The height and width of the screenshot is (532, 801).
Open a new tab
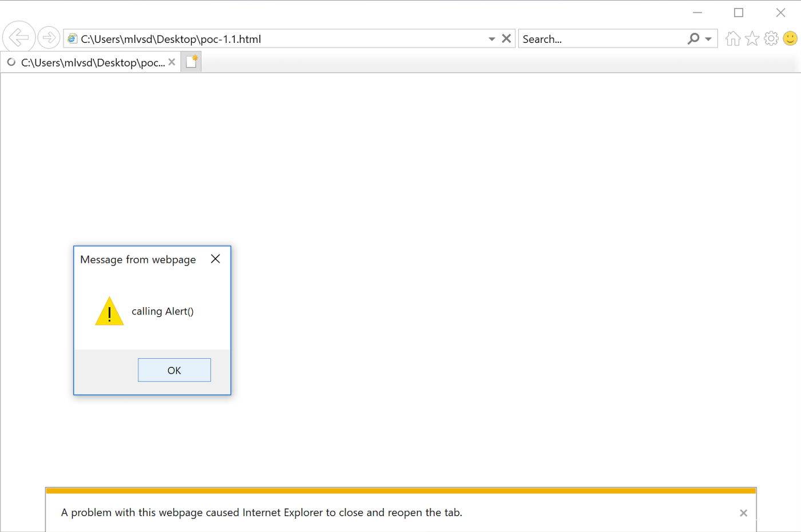coord(192,62)
